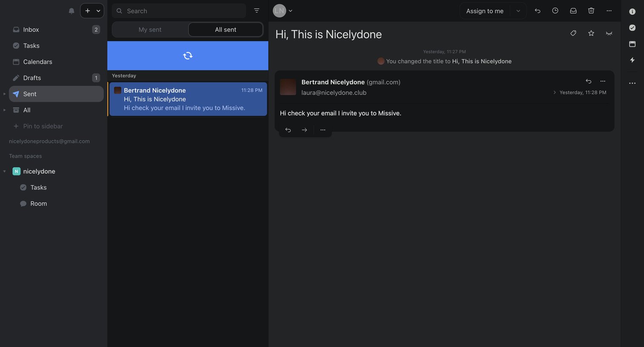Click the reply icon beside the snooze clock
The width and height of the screenshot is (644, 347).
click(x=538, y=11)
